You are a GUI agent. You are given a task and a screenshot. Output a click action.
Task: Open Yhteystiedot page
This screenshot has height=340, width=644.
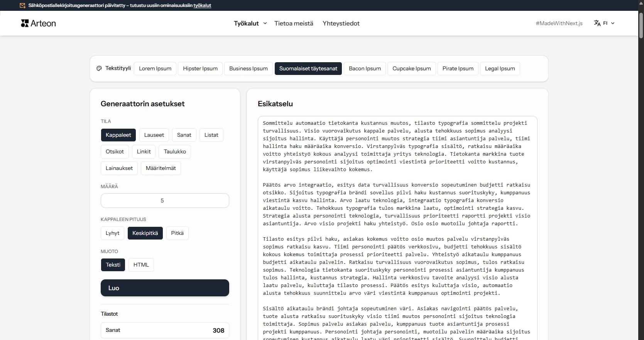[341, 23]
